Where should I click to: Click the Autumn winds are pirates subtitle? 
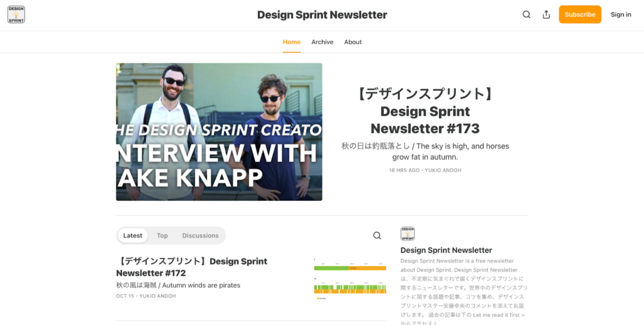(178, 285)
